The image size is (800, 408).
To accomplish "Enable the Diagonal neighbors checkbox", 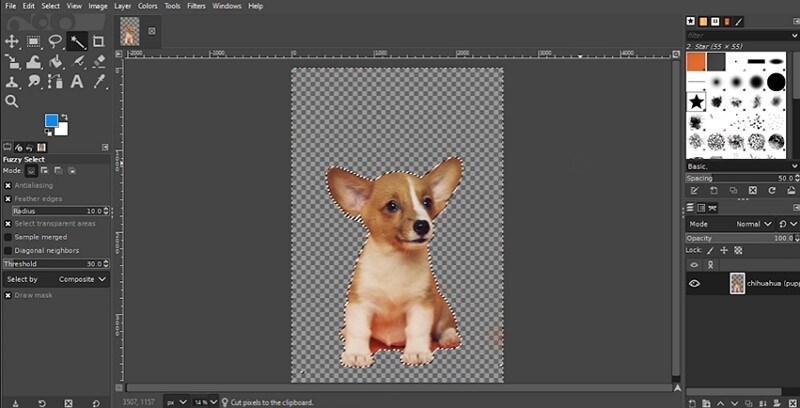I will point(8,250).
